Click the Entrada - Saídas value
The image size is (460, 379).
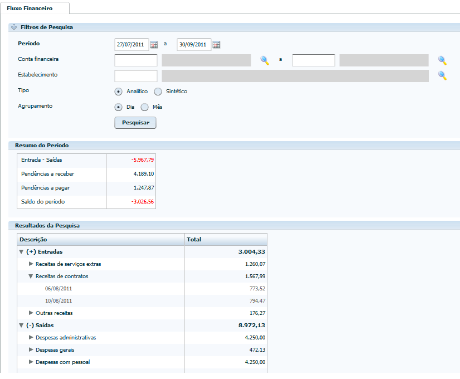[142, 160]
